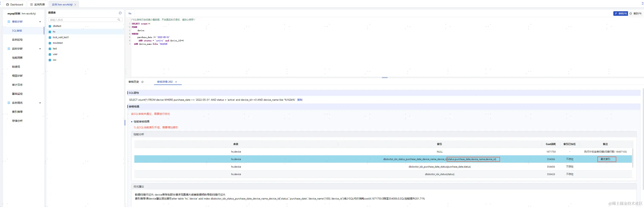This screenshot has height=207, width=644.
Task: Click the cost value 554086
Action: pos(551,159)
